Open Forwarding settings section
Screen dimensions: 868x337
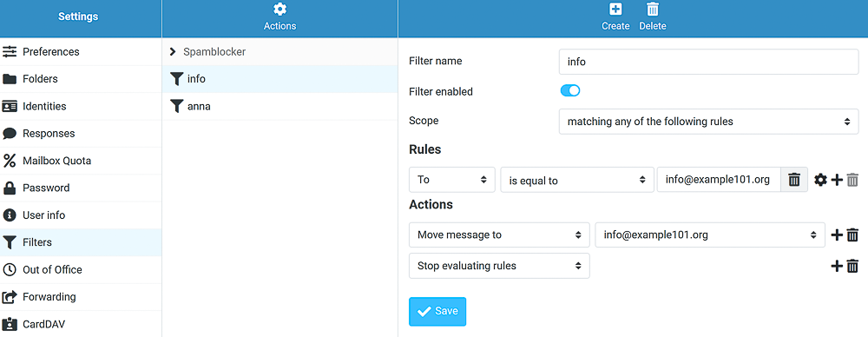pos(81,296)
